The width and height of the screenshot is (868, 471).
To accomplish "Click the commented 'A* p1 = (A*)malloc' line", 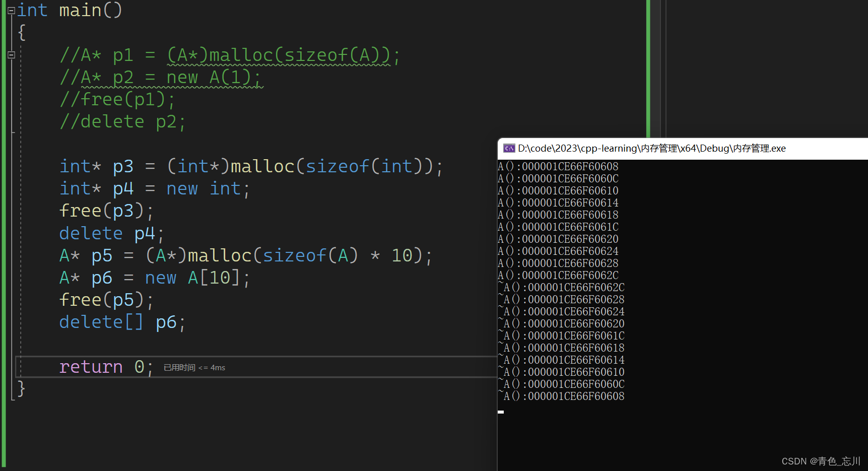I will [230, 55].
